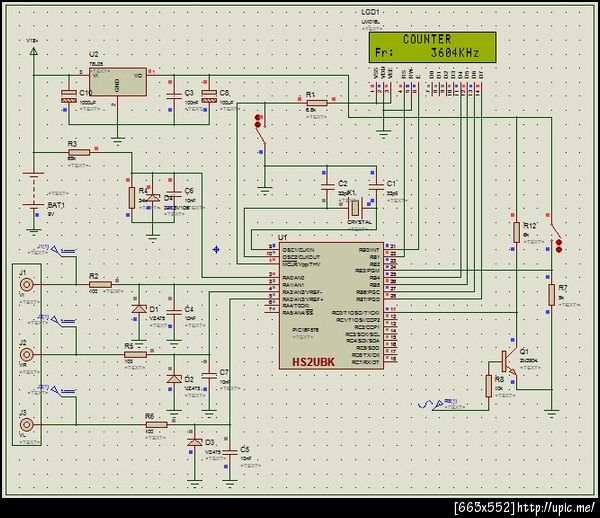Click the blue origin marker left of U1
Image resolution: width=600 pixels, height=518 pixels.
coord(216,249)
